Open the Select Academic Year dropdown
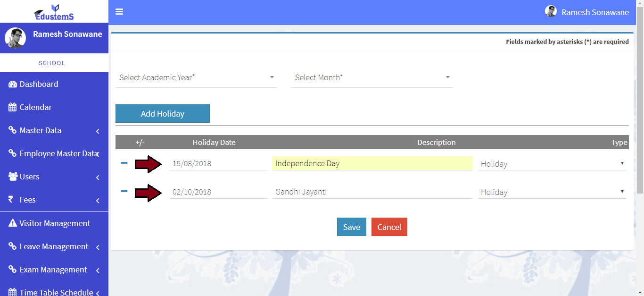 [196, 77]
